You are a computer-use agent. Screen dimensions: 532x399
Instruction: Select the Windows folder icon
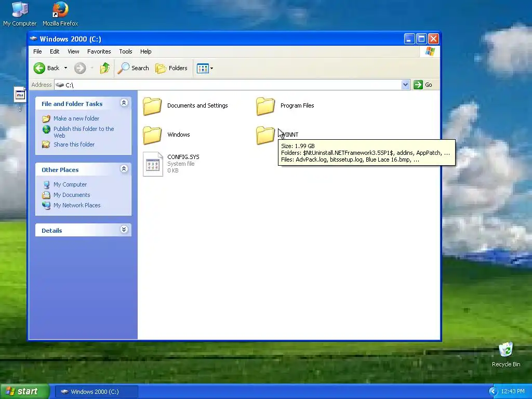tap(152, 136)
